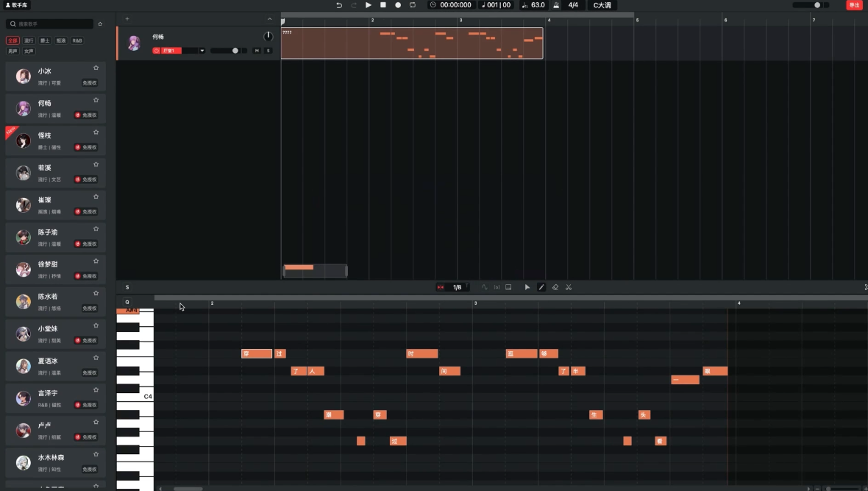Click the Record circle button
868x491 pixels.
click(398, 5)
